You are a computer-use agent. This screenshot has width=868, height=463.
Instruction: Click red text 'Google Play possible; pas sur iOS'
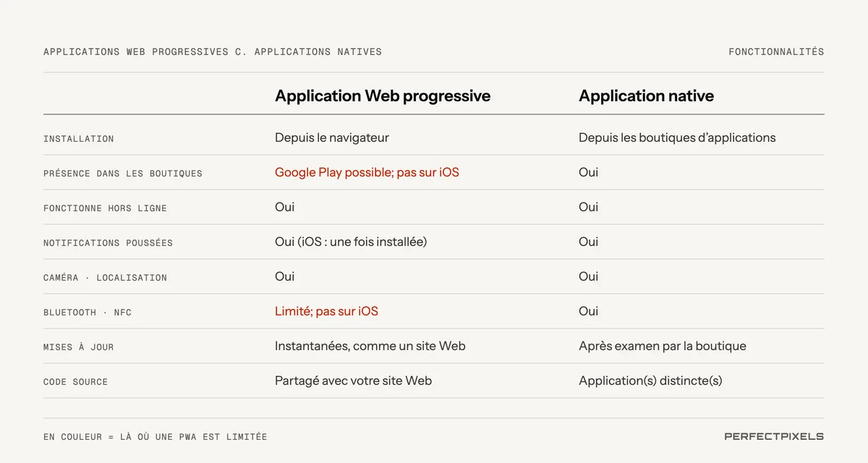pyautogui.click(x=367, y=172)
